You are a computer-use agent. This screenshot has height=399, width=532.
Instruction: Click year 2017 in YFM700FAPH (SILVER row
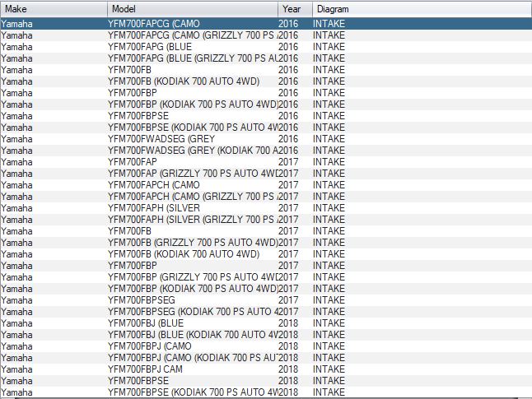[288, 208]
